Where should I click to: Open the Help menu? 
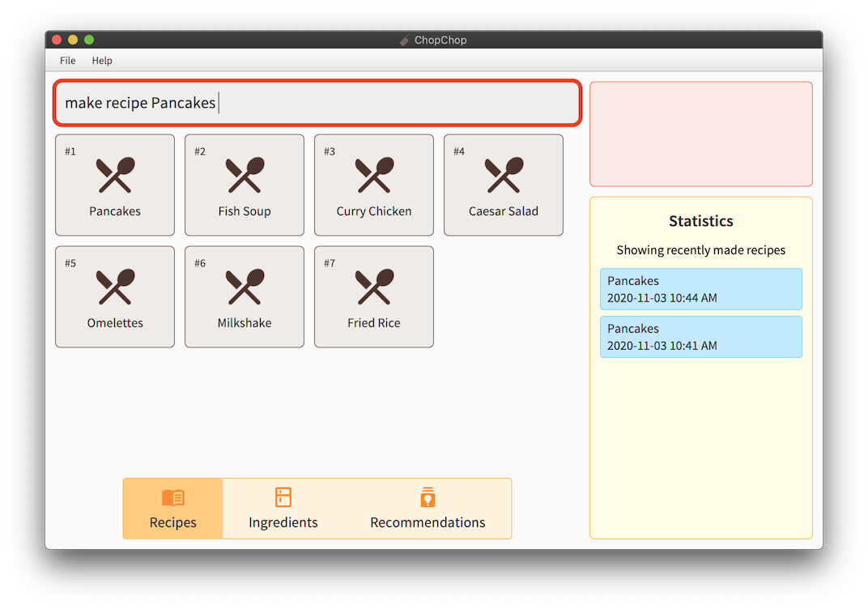pyautogui.click(x=102, y=61)
